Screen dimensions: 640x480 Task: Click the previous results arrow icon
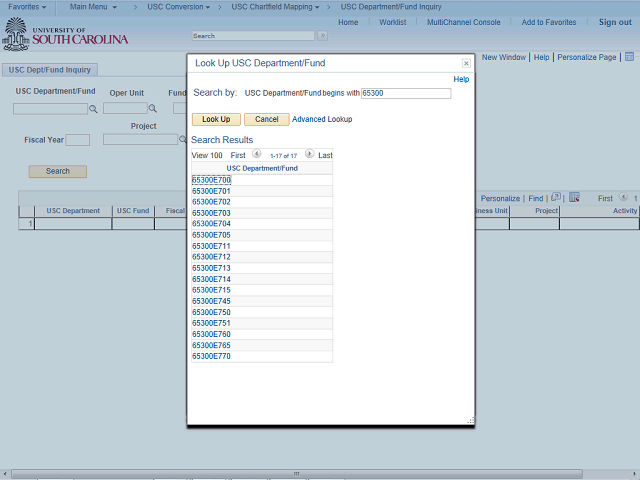(x=256, y=155)
